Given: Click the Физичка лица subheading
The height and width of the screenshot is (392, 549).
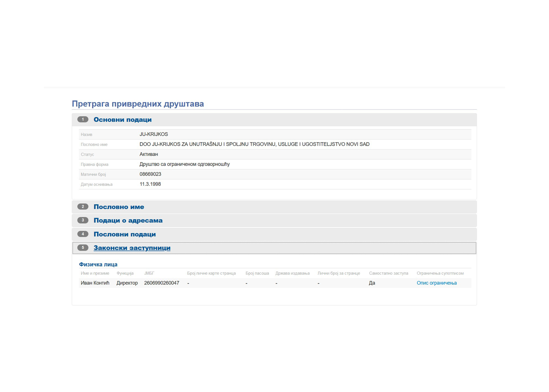Looking at the screenshot, I should point(98,264).
